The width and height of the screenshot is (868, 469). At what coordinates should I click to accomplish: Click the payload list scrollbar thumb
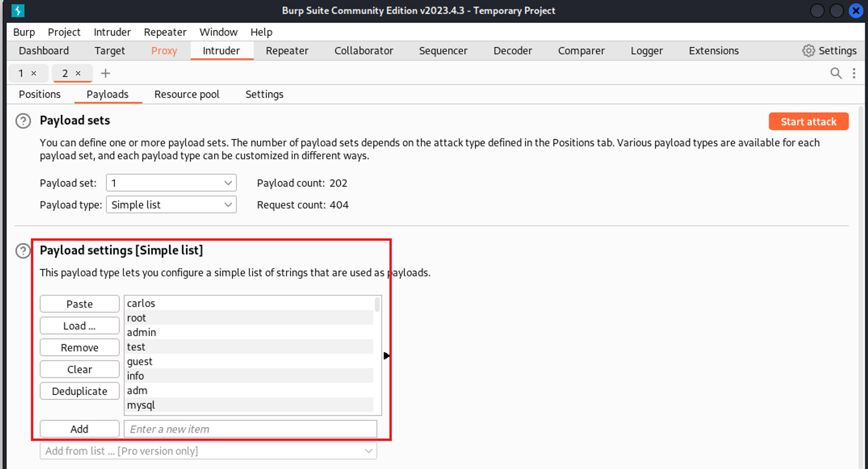377,305
